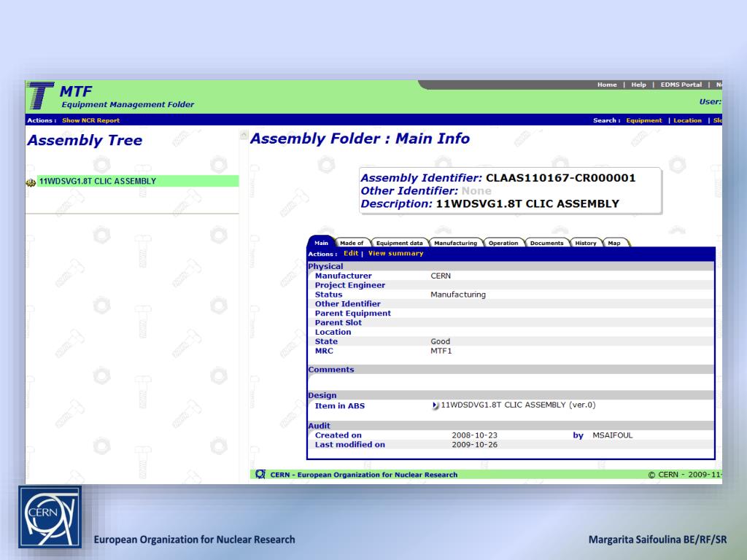Click the arrow icon next to Item in ABS
This screenshot has height=560, width=747.
(435, 405)
